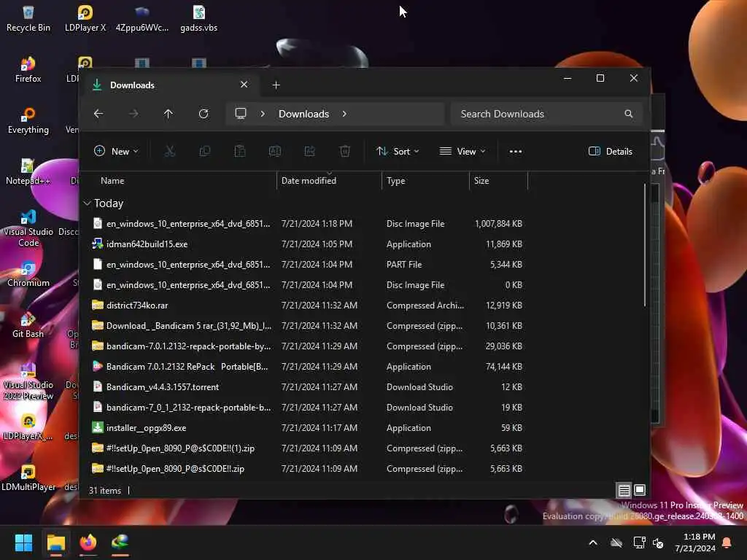Open notification bell in taskbar
This screenshot has width=747, height=560.
(x=727, y=542)
